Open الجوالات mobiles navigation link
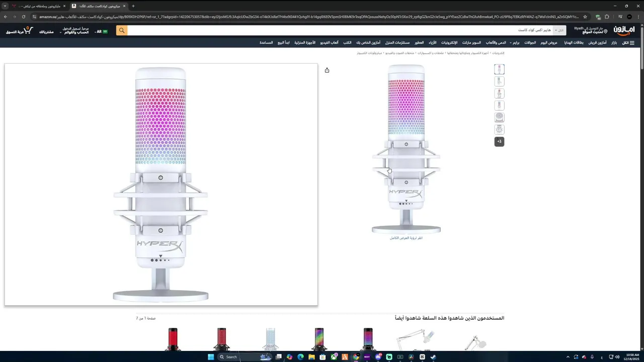 tap(530, 43)
